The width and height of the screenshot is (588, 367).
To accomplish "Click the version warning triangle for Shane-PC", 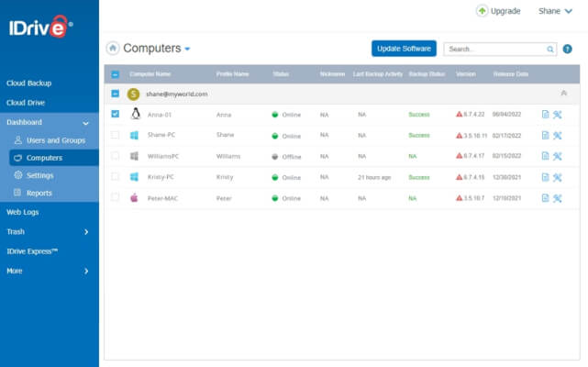I will coord(459,136).
